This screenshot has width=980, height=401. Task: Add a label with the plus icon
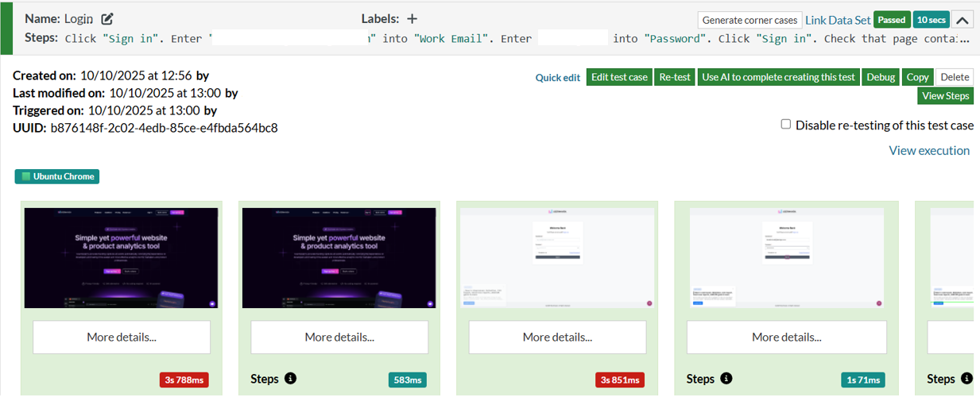point(412,19)
